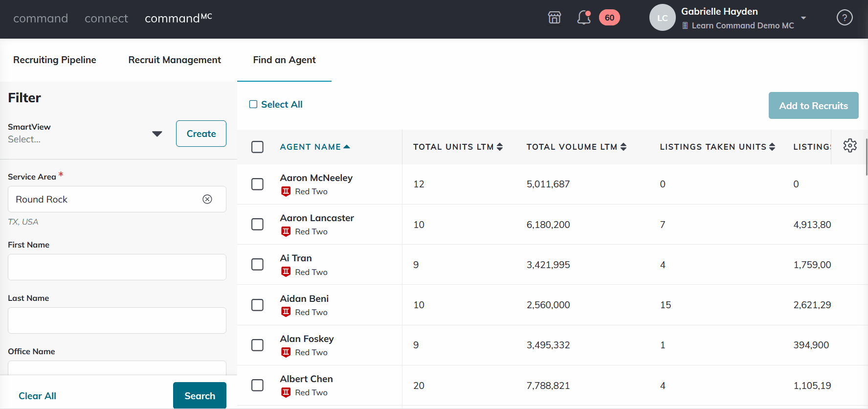Open the Aidan Beni agent profile

(304, 298)
